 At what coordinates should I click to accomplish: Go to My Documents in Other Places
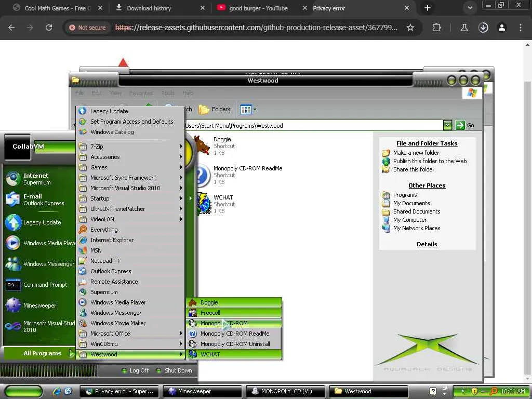click(411, 203)
